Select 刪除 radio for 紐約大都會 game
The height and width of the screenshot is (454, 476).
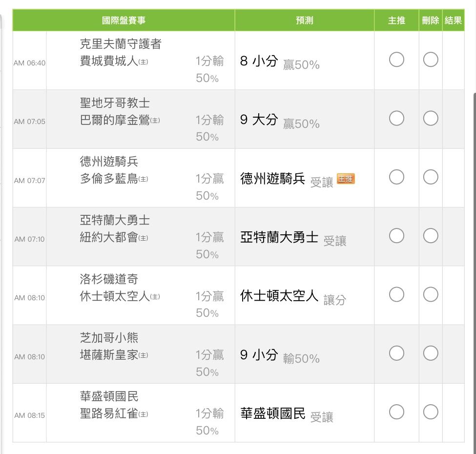tap(431, 236)
